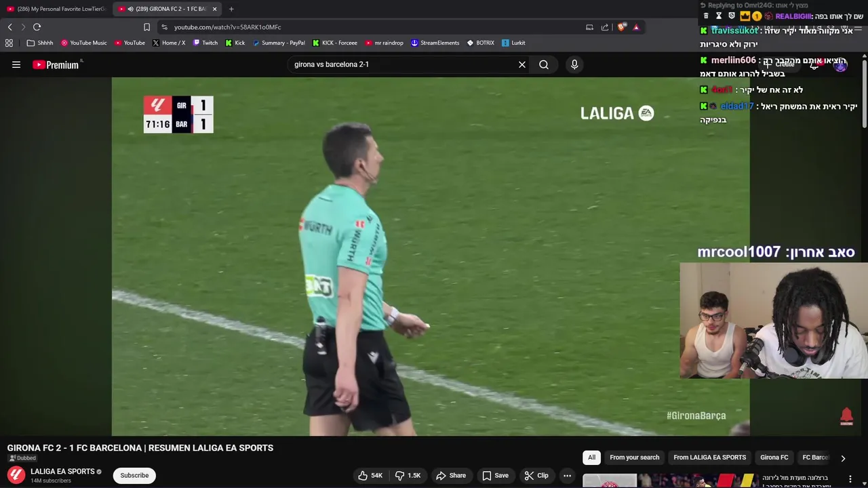The image size is (868, 488).
Task: Open more actions three-dot menu
Action: click(x=567, y=475)
